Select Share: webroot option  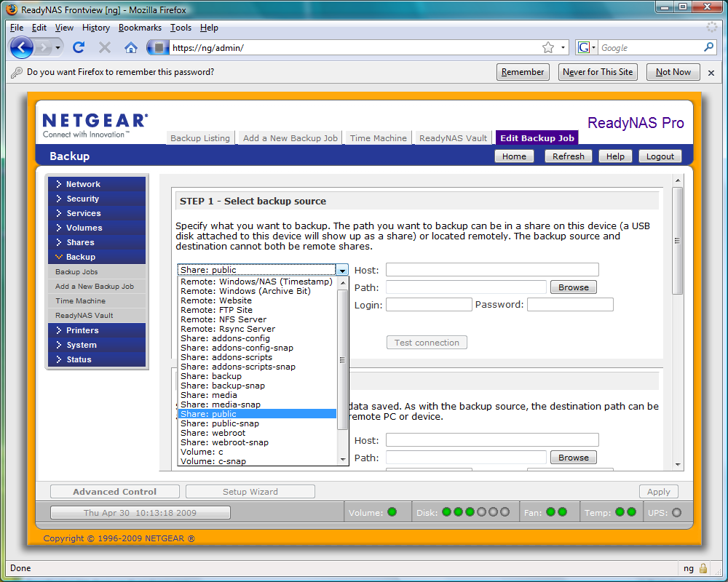(257, 433)
